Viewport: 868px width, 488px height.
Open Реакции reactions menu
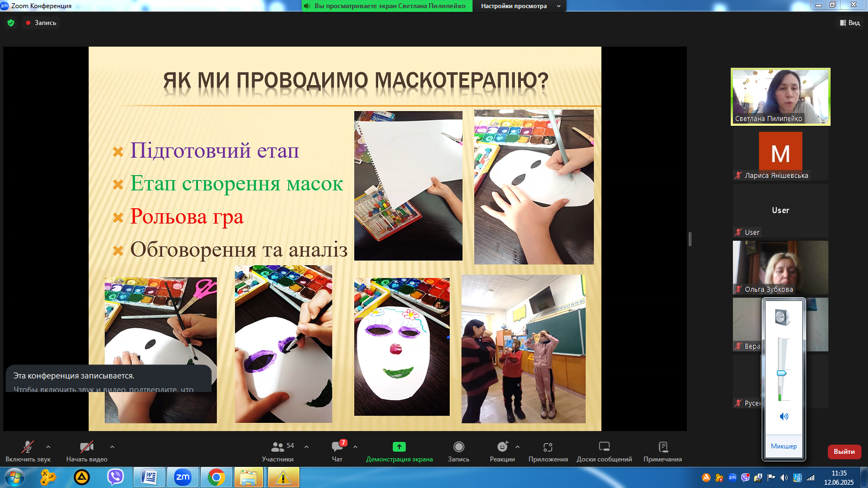502,451
